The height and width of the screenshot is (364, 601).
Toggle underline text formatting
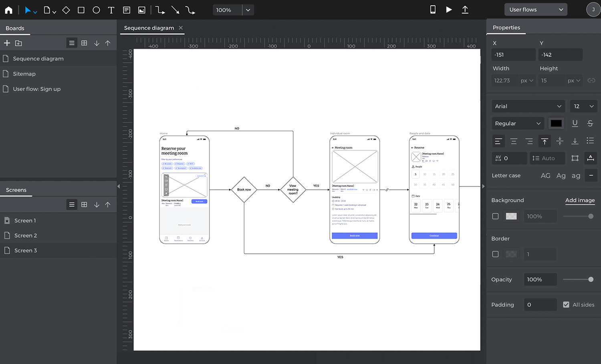pos(575,123)
